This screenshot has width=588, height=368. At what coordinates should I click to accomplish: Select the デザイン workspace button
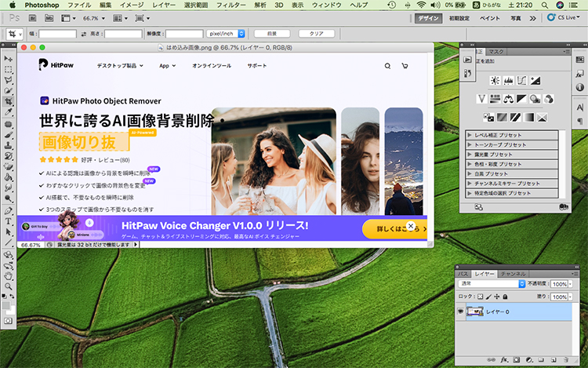pos(429,18)
